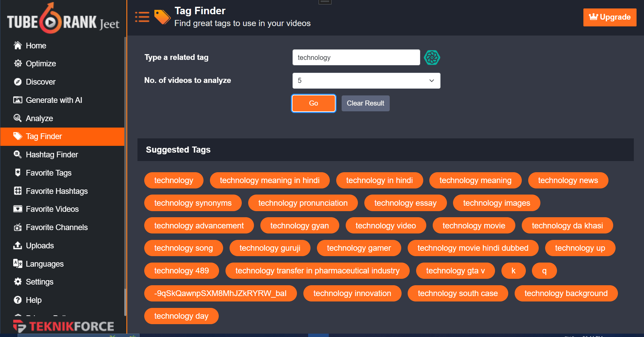This screenshot has width=644, height=337.
Task: Click the Upgrade button text
Action: [x=615, y=17]
